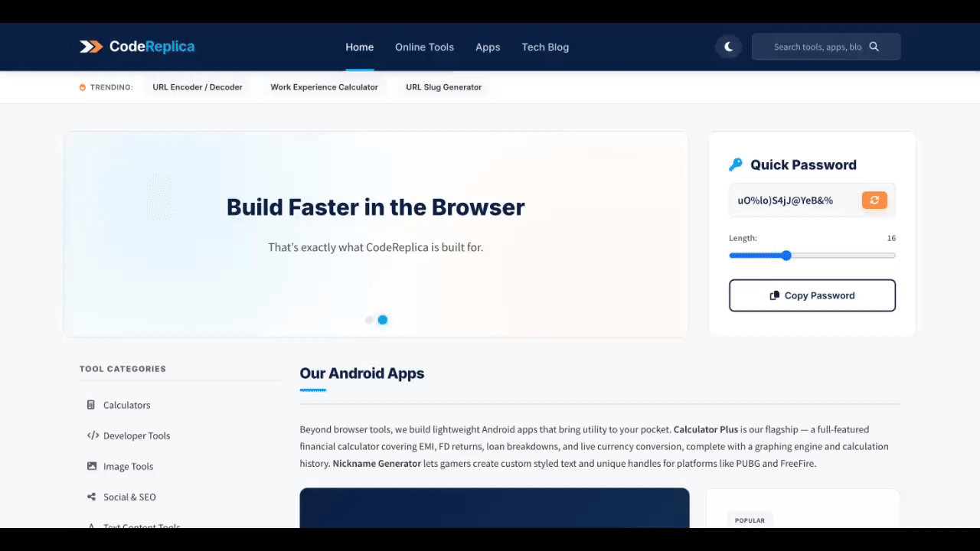Open the Home nav item
980x551 pixels.
tap(360, 47)
